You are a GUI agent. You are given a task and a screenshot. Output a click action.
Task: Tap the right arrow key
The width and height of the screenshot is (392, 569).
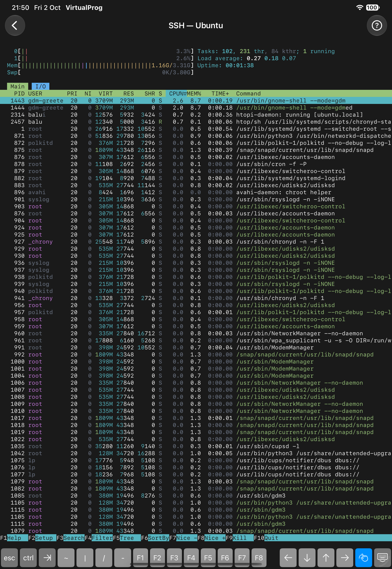tap(345, 558)
